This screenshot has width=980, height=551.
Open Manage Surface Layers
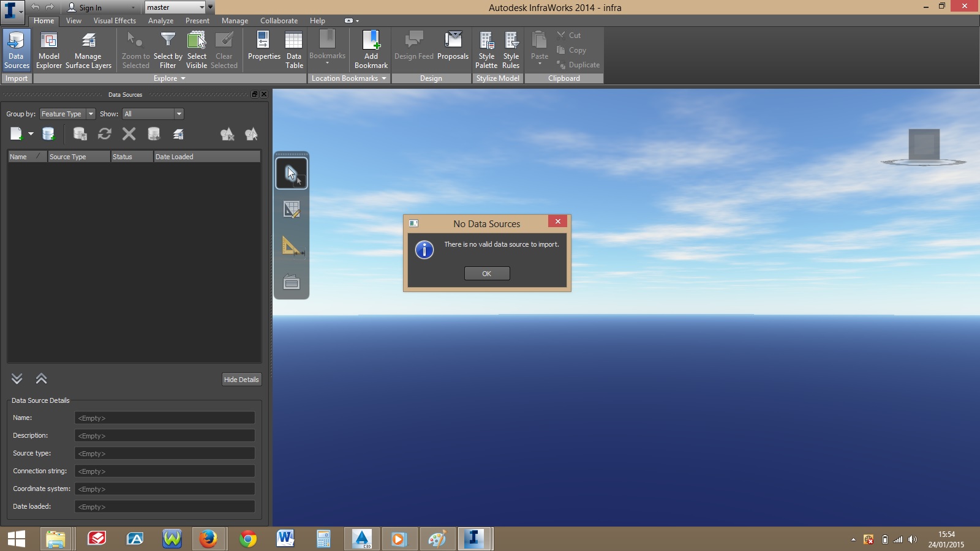click(88, 50)
